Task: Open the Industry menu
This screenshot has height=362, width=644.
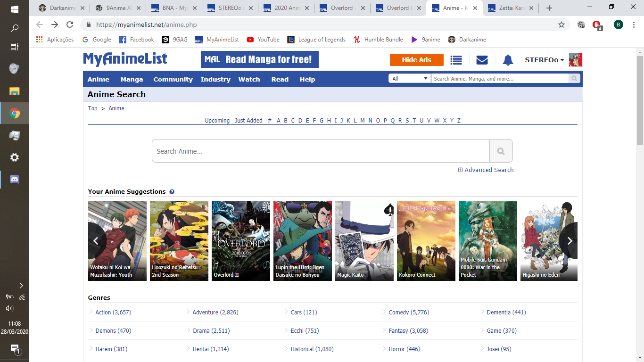Action: (x=215, y=79)
